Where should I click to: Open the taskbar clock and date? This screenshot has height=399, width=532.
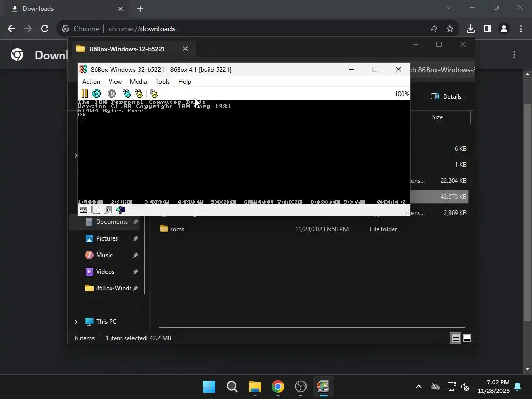point(494,387)
